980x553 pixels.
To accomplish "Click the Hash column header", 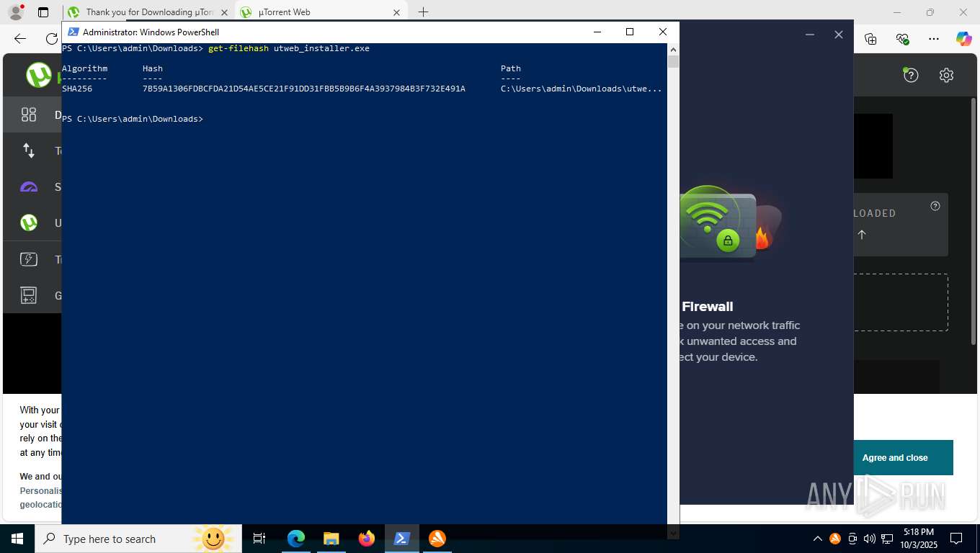I will (x=153, y=68).
